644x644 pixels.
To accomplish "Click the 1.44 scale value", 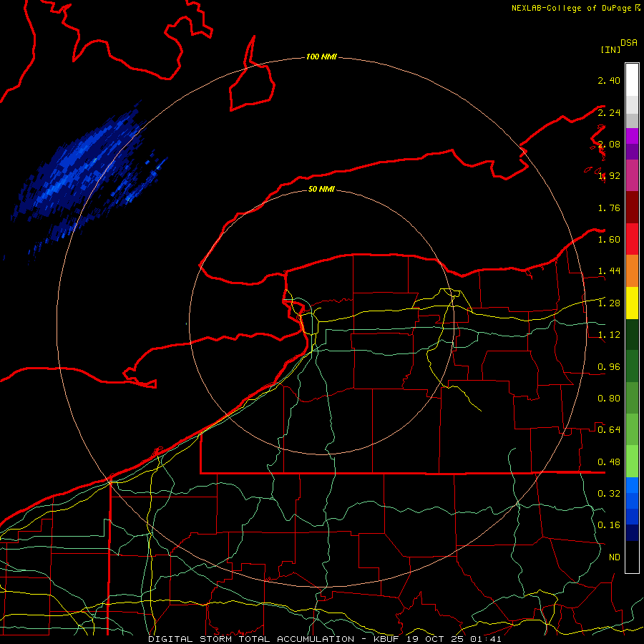I will pos(609,271).
